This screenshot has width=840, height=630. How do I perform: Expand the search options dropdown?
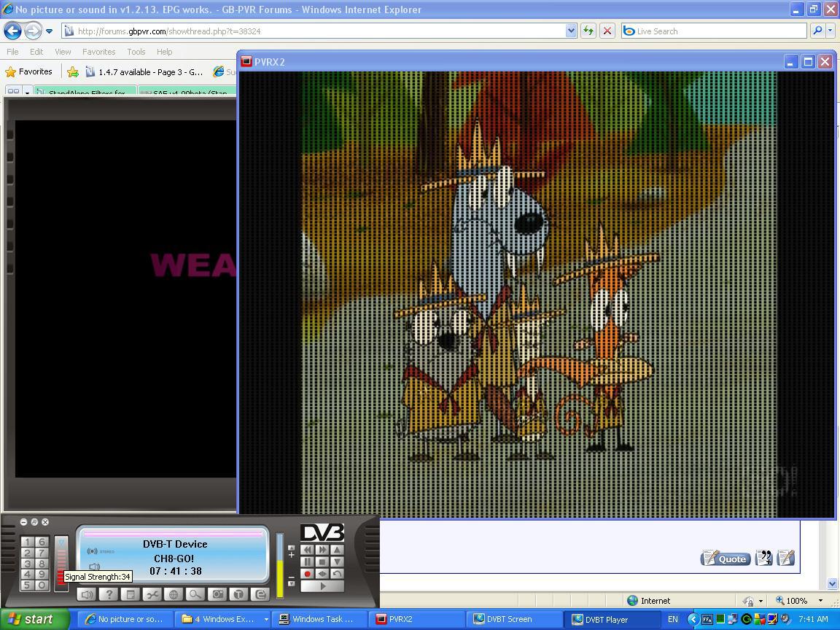click(x=831, y=31)
